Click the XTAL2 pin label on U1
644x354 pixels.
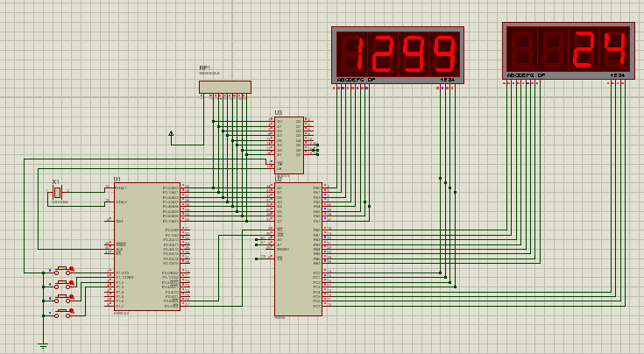coord(122,202)
